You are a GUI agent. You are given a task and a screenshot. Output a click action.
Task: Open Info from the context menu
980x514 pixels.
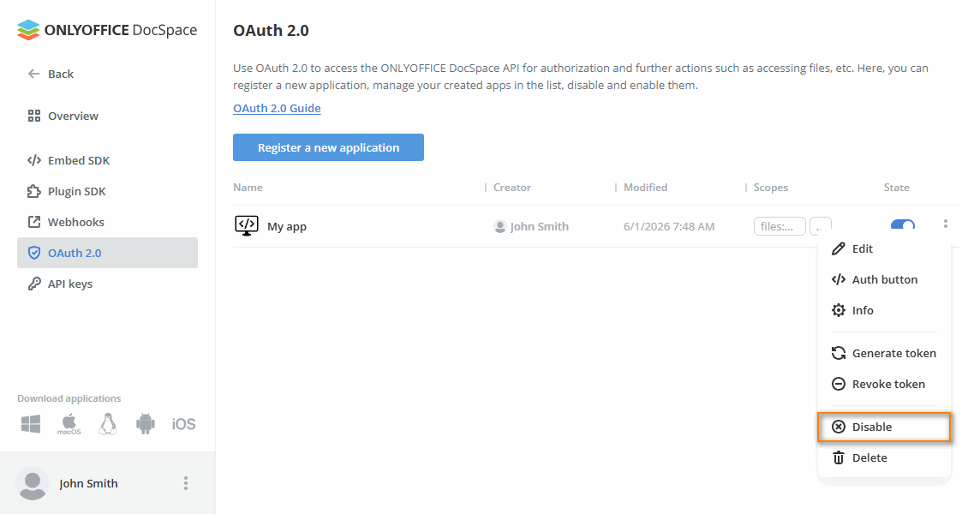(884, 310)
